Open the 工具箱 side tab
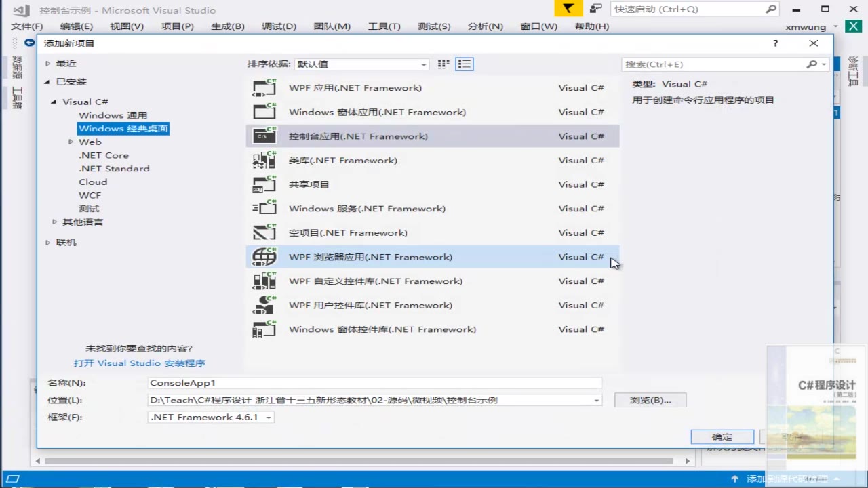This screenshot has width=868, height=488. pos(18,98)
